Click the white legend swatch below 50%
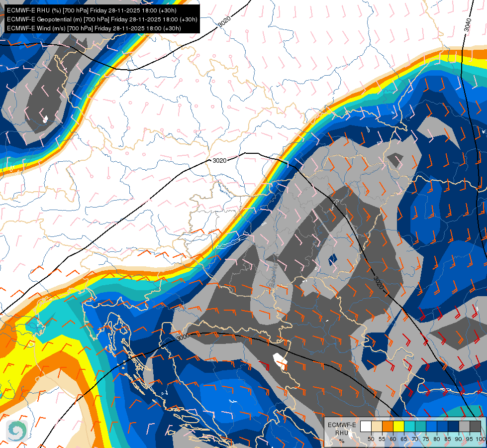This screenshot has width=487, height=448. [x=366, y=426]
